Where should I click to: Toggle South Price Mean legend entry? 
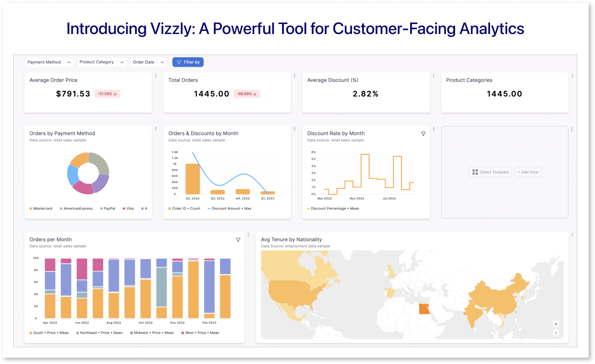click(x=49, y=333)
